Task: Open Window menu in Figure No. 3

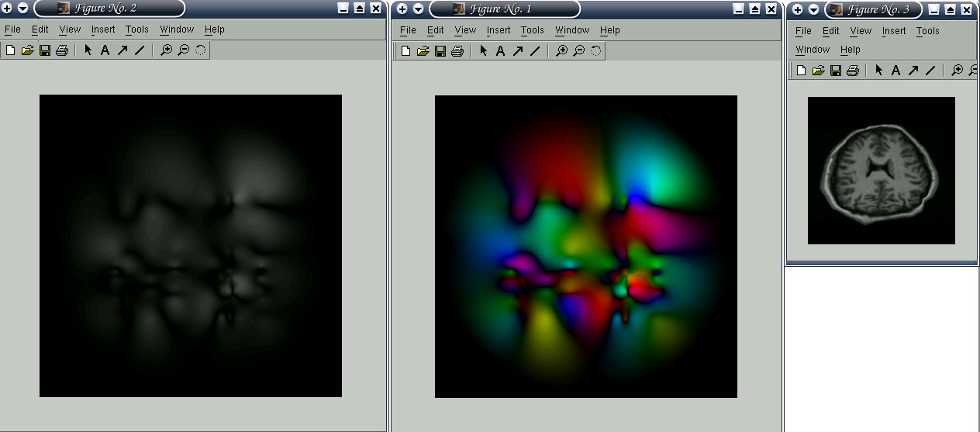Action: (x=813, y=50)
